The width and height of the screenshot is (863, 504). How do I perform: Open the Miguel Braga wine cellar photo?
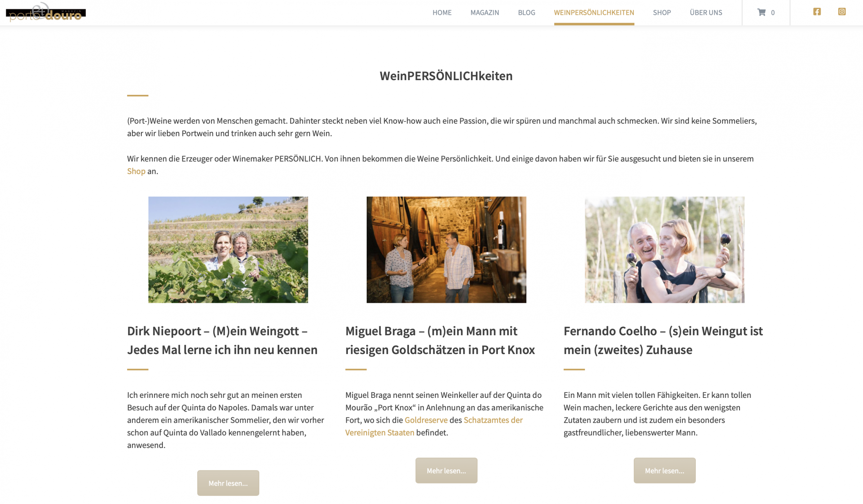[x=446, y=249]
